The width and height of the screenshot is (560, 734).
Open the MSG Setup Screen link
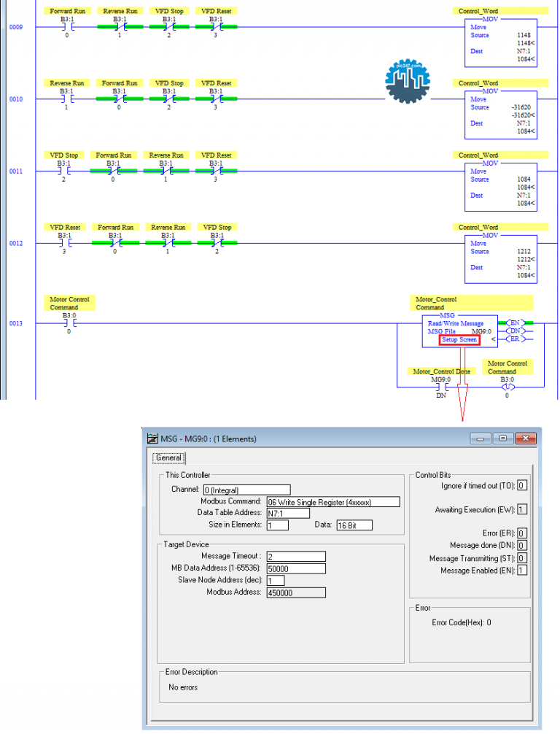pyautogui.click(x=459, y=340)
